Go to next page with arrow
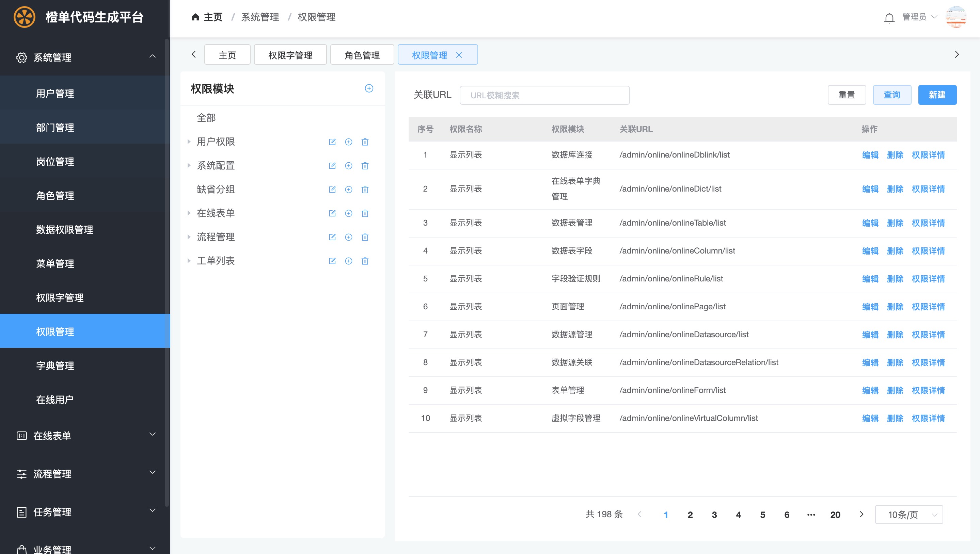The image size is (980, 554). (861, 514)
